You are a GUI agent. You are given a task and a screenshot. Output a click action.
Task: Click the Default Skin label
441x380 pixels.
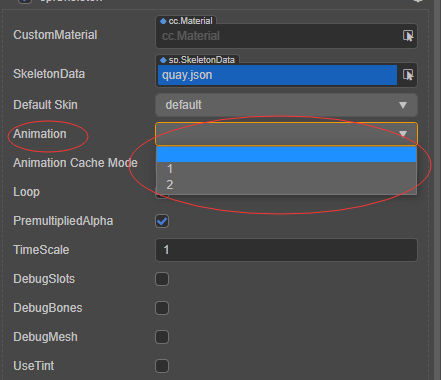pos(45,105)
